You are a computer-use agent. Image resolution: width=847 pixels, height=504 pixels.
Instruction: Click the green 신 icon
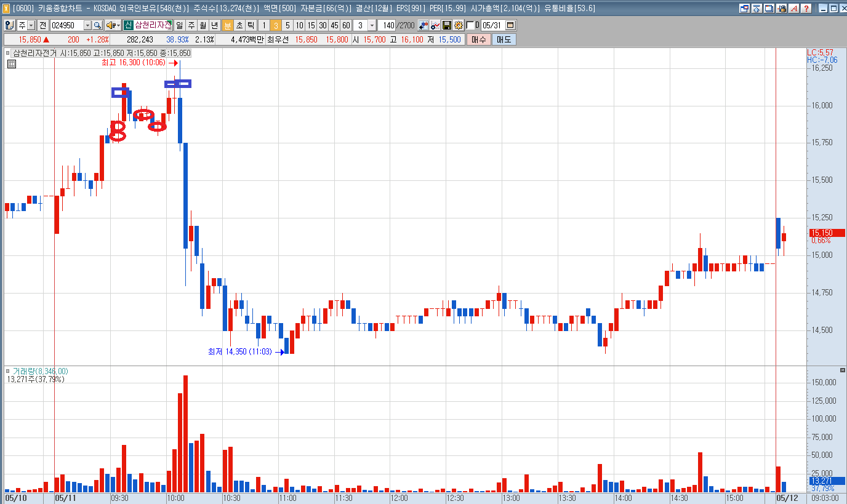coord(128,25)
